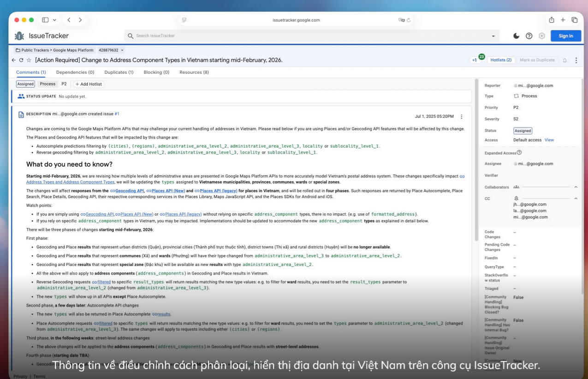Image resolution: width=588 pixels, height=379 pixels.
Task: Open the Resources (8) tab
Action: click(x=194, y=72)
